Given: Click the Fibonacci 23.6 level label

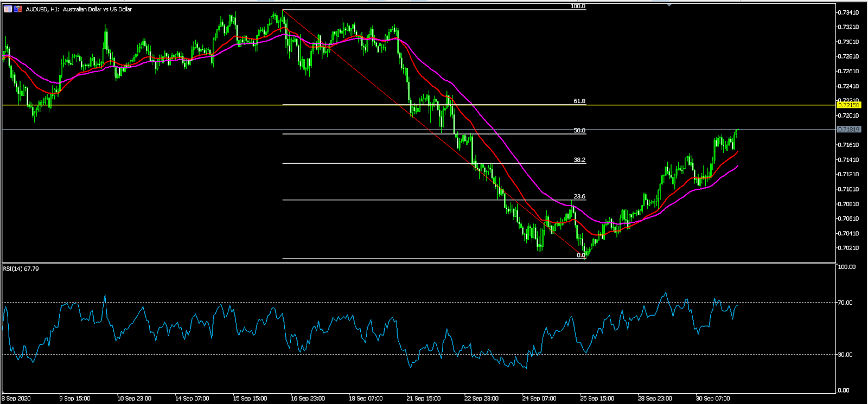Looking at the screenshot, I should pyautogui.click(x=579, y=197).
